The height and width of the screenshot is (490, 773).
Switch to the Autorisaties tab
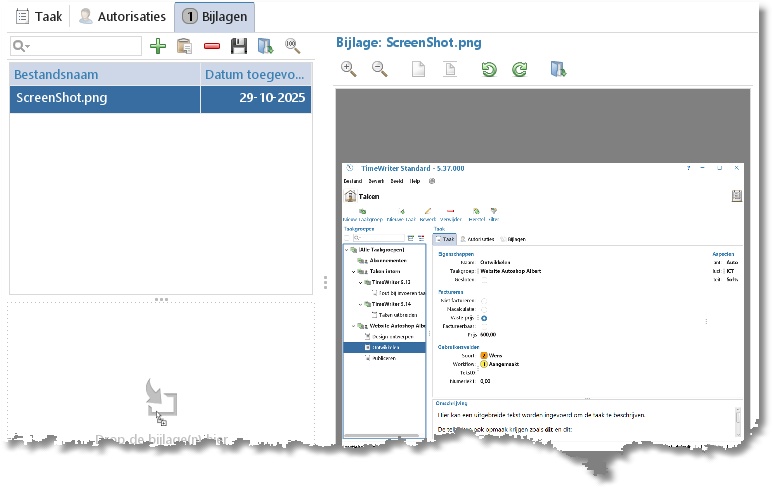[123, 17]
